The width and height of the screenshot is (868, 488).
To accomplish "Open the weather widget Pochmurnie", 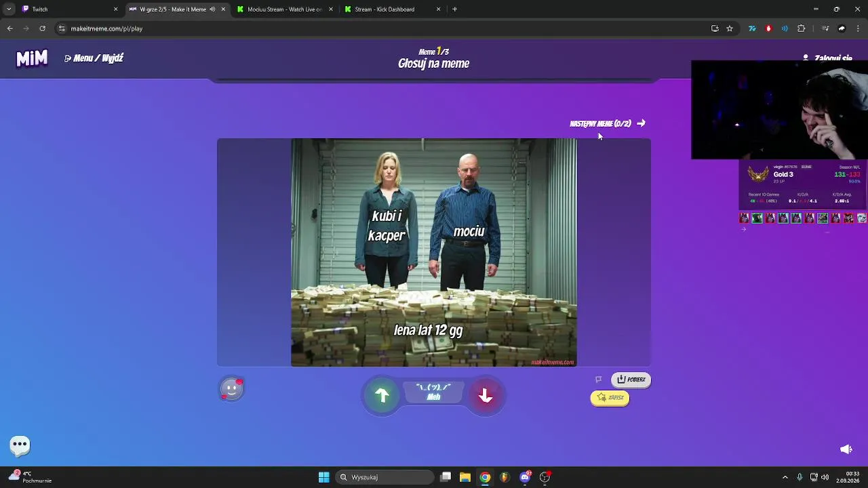I will click(31, 477).
